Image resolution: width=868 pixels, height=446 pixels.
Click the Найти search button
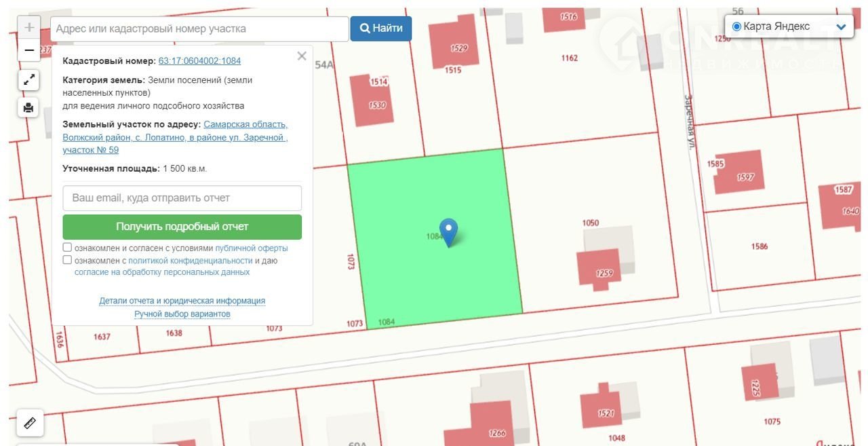click(380, 29)
